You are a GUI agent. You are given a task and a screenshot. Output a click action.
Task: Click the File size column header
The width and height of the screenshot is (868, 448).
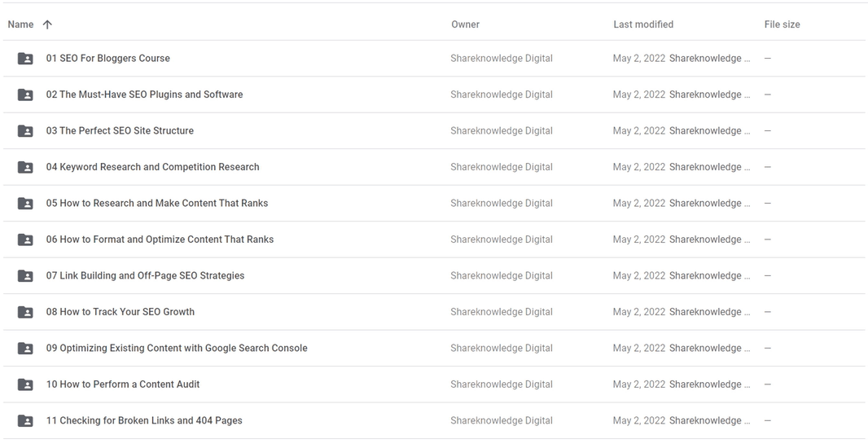tap(782, 24)
